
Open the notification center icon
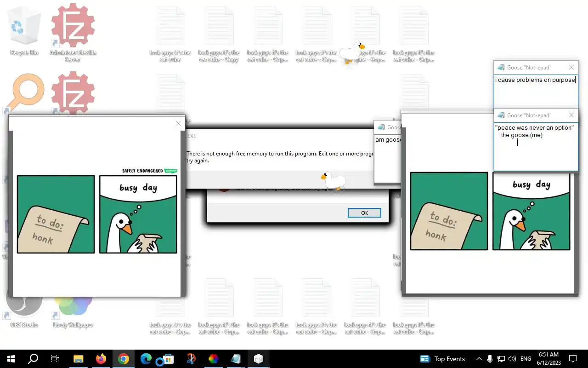point(573,359)
